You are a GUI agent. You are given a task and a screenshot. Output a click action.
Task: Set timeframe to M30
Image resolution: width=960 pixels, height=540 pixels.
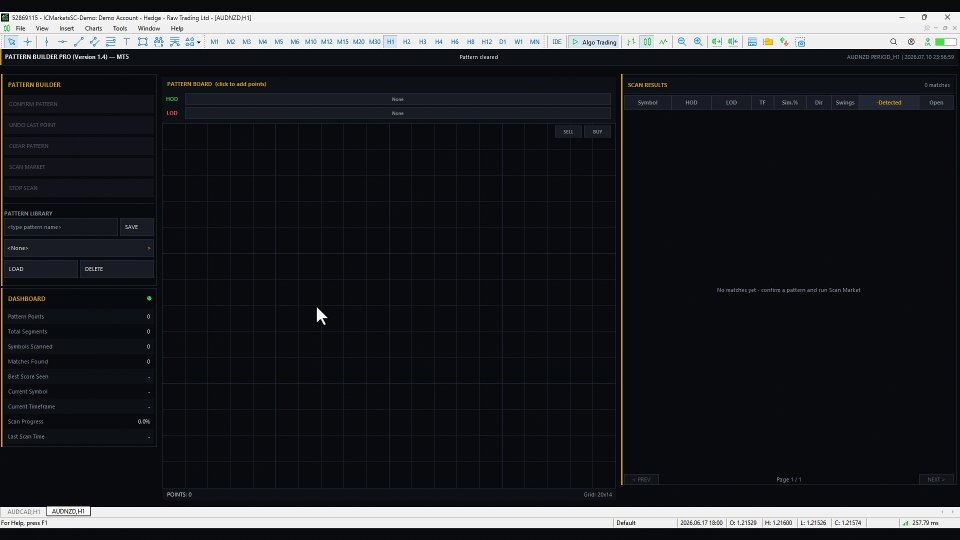[375, 42]
